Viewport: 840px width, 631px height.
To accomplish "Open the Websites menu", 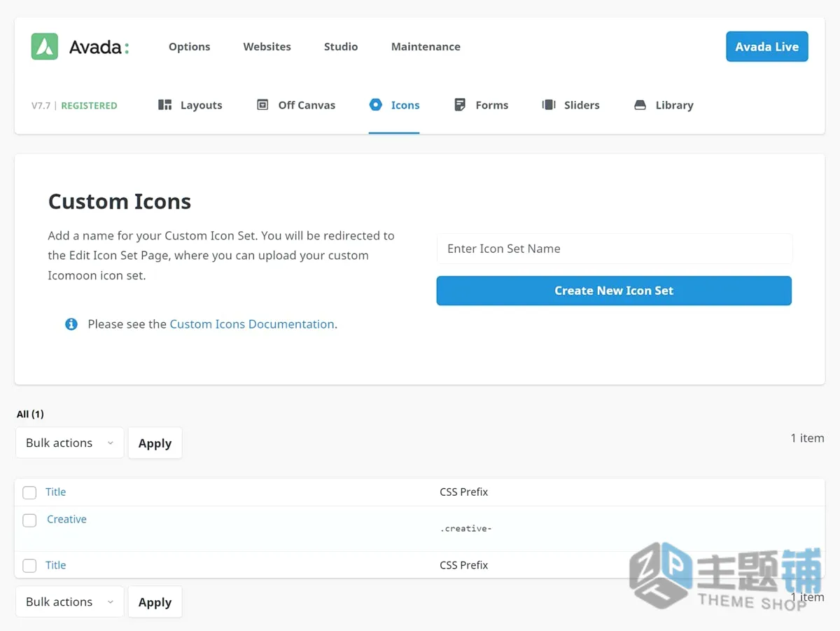I will 267,47.
